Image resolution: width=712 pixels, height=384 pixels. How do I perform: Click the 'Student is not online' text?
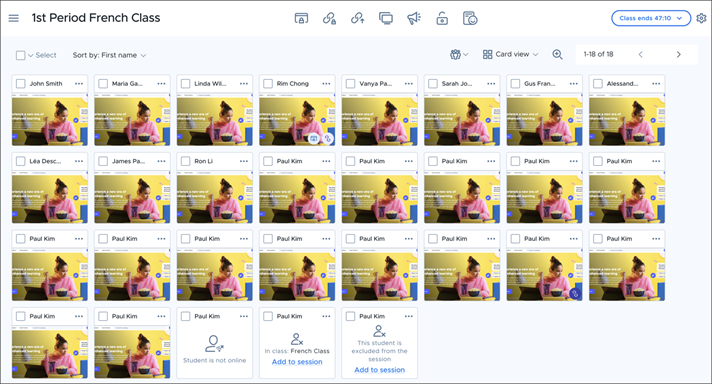coord(215,360)
